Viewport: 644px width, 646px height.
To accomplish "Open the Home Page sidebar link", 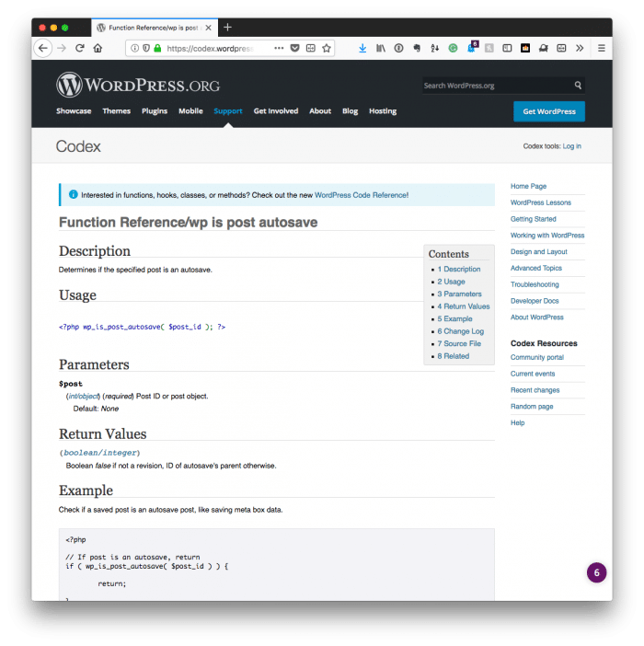I will 528,186.
